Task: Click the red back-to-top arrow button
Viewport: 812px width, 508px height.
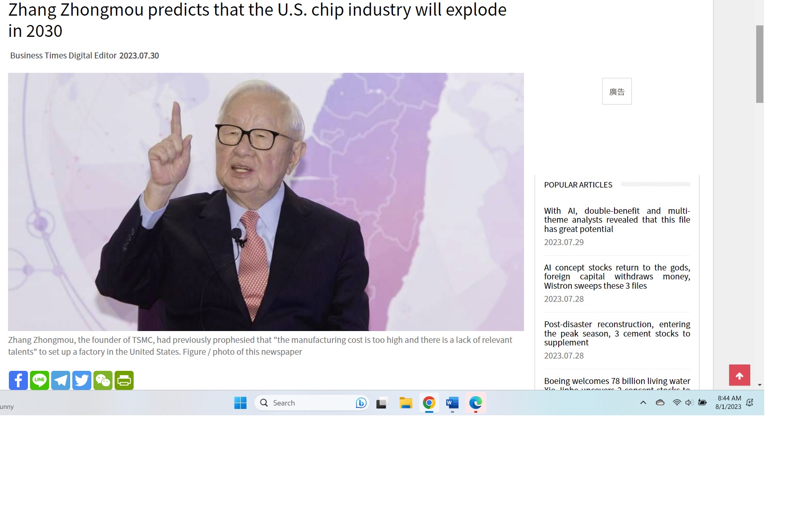Action: tap(739, 375)
